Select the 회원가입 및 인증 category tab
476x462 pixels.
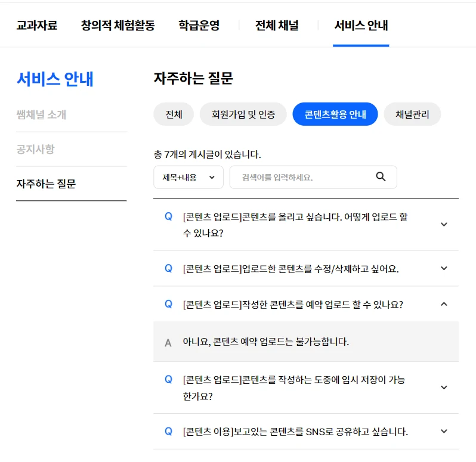click(243, 114)
